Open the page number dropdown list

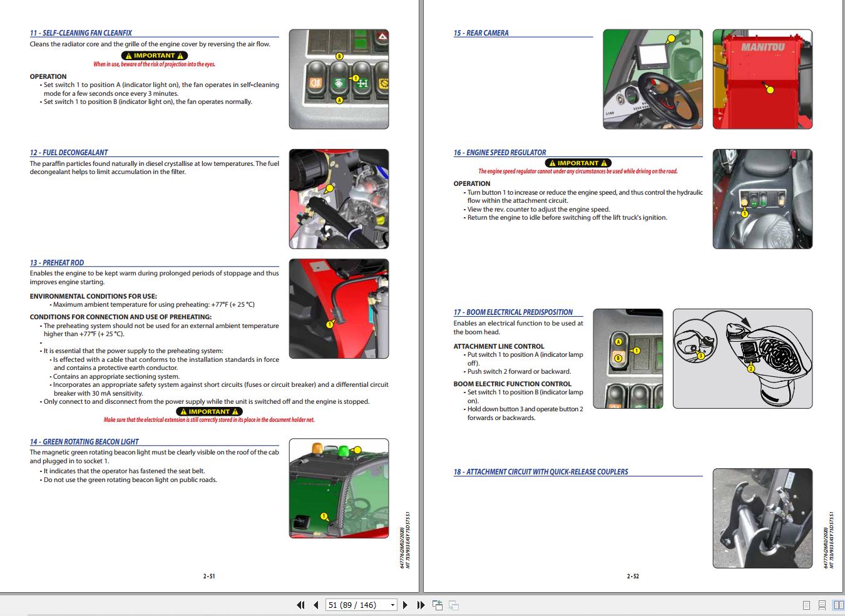click(x=393, y=605)
